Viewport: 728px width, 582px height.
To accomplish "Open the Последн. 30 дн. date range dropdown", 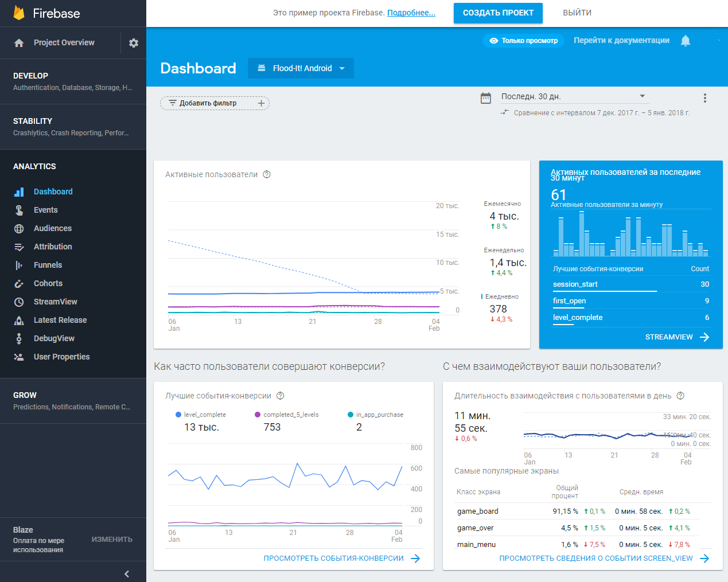I will 574,96.
